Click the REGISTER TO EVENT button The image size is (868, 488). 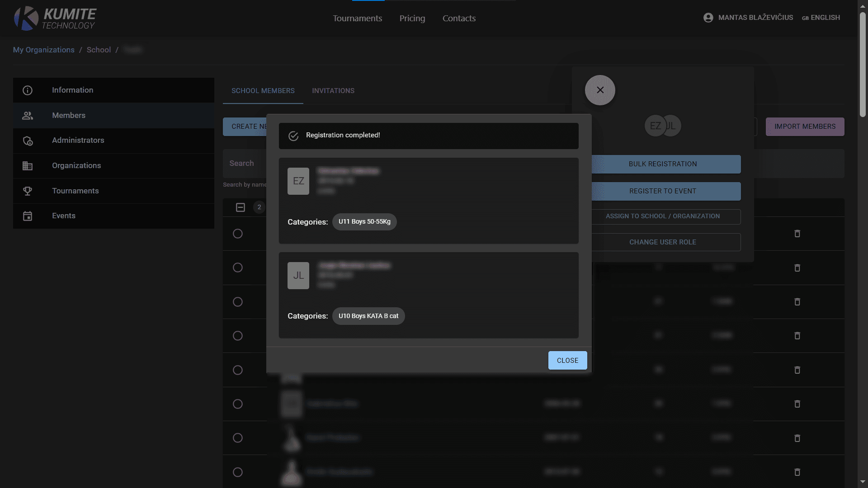pos(662,191)
